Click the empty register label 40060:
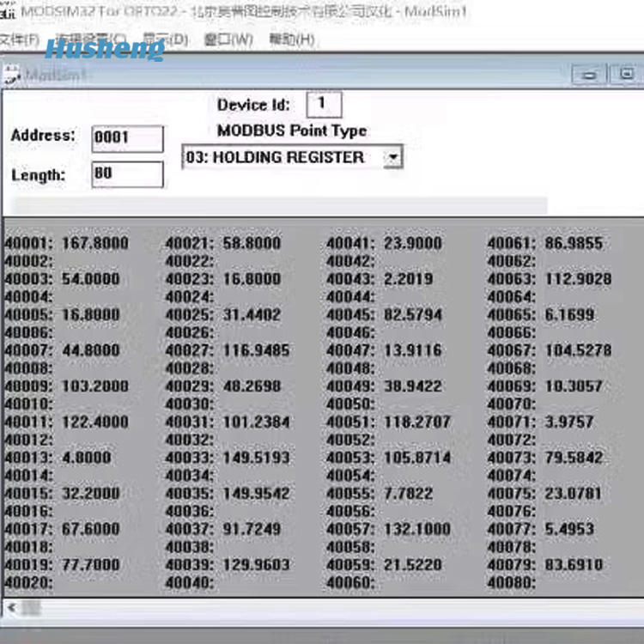Image resolution: width=644 pixels, height=644 pixels. [x=350, y=583]
